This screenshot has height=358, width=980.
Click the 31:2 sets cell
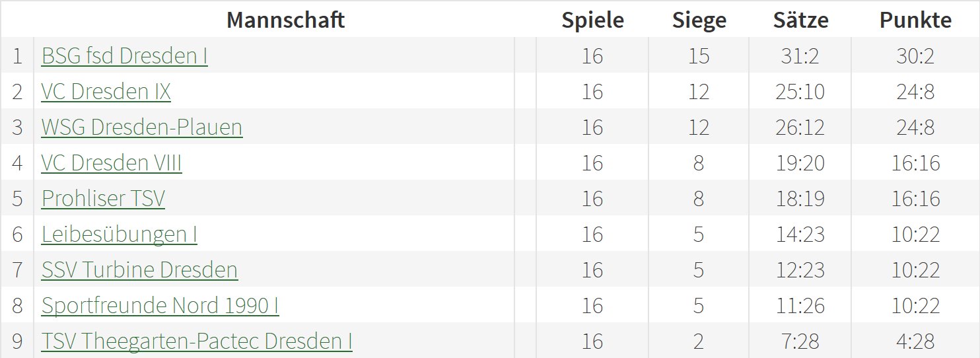[800, 56]
